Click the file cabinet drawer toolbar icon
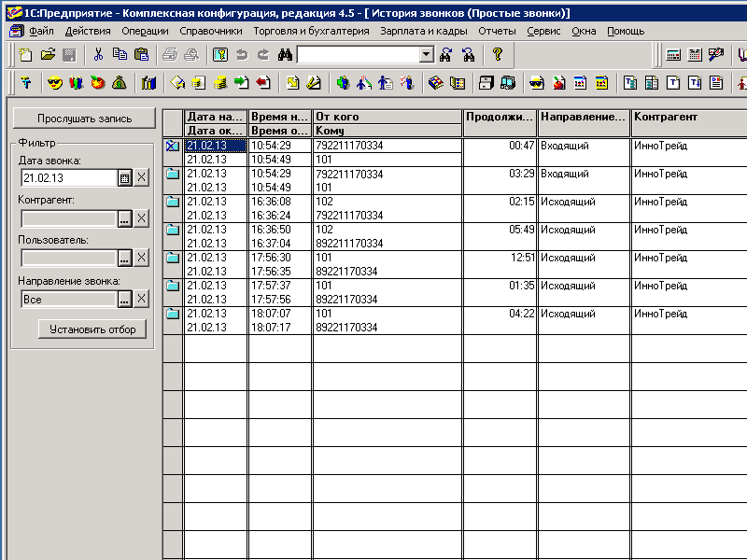The width and height of the screenshot is (747, 560). [486, 83]
